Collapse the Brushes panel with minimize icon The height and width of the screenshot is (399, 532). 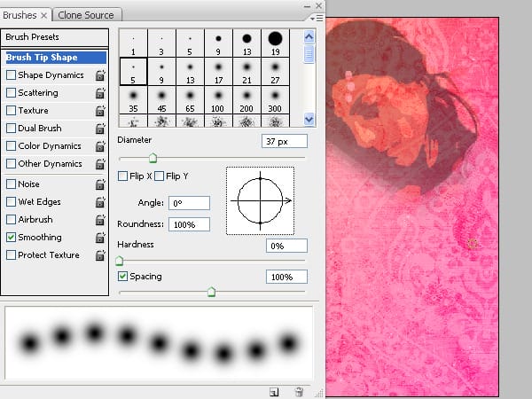point(307,6)
